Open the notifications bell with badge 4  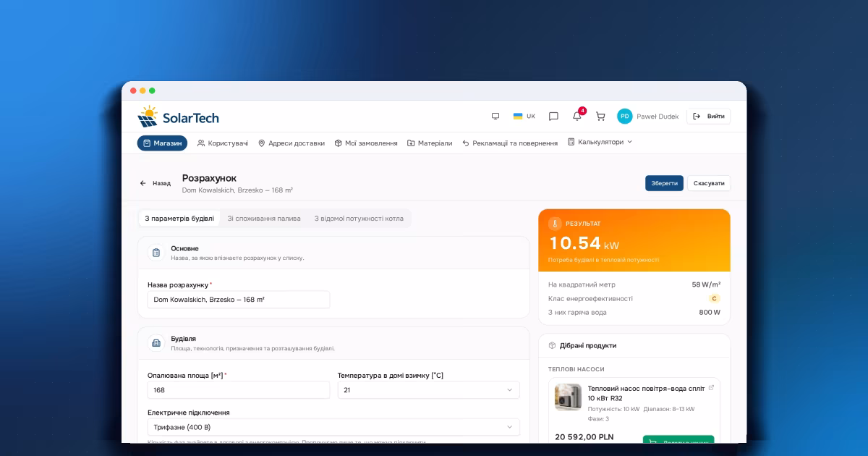point(577,116)
